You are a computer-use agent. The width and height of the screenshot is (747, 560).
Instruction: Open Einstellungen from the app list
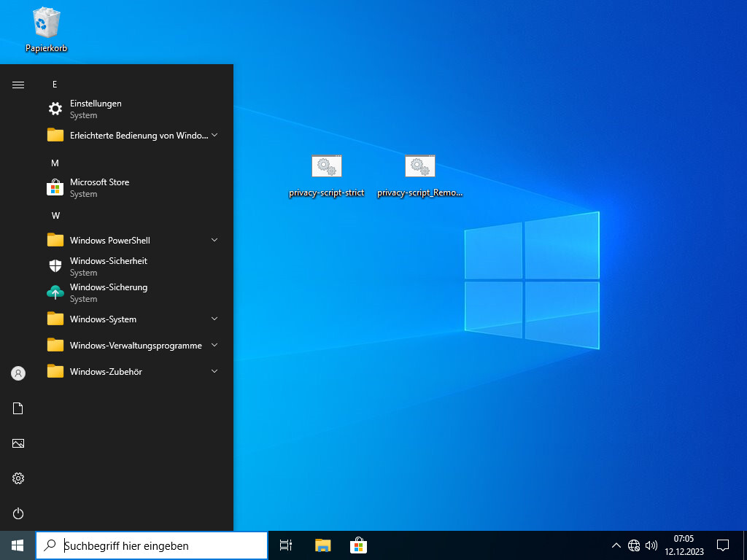tap(133, 109)
